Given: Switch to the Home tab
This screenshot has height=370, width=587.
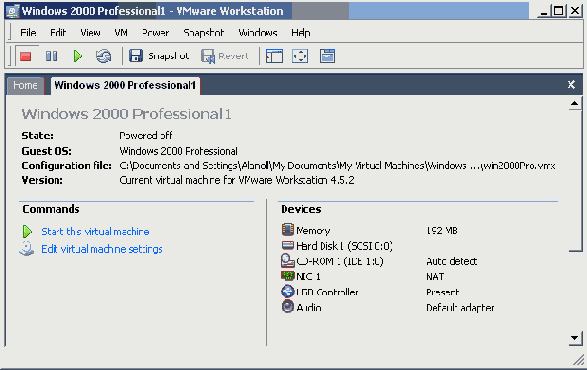Looking at the screenshot, I should click(x=25, y=86).
